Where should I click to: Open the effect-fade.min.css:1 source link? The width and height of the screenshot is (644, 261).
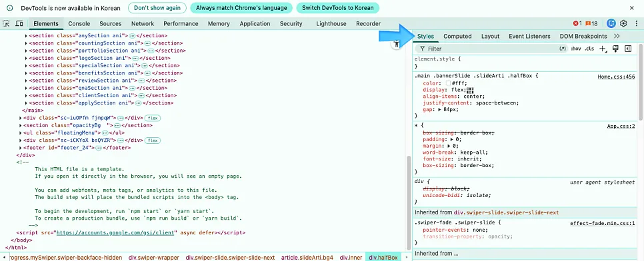coord(603,224)
